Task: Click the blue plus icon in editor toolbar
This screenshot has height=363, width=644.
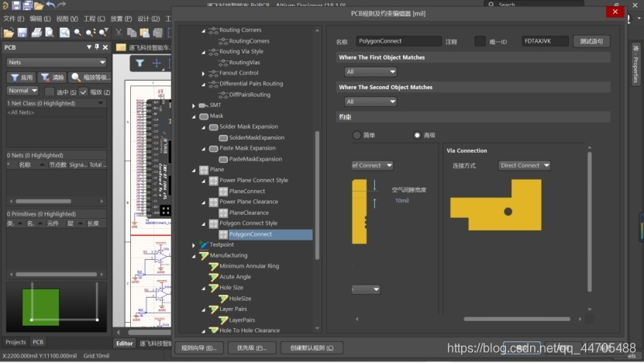Action: click(157, 63)
